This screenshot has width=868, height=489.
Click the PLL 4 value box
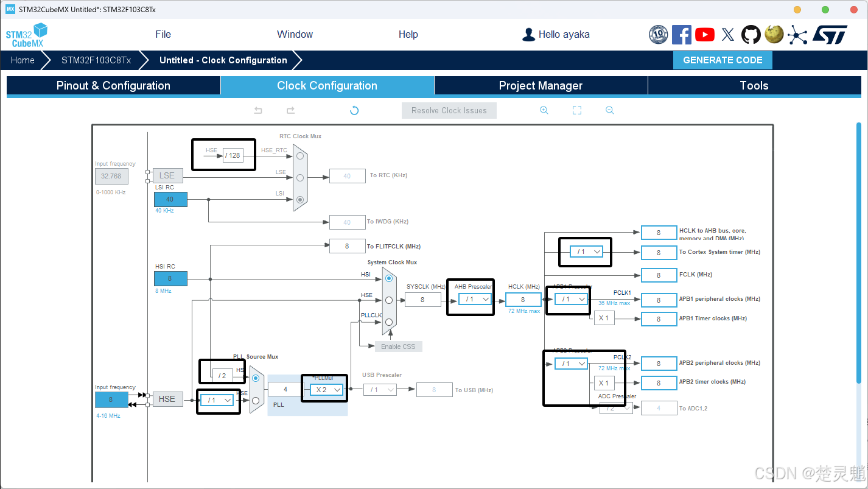(285, 390)
